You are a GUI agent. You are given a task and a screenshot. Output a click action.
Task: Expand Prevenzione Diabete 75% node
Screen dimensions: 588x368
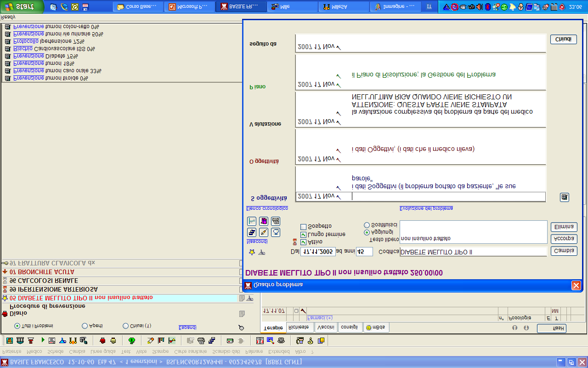pyautogui.click(x=7, y=56)
